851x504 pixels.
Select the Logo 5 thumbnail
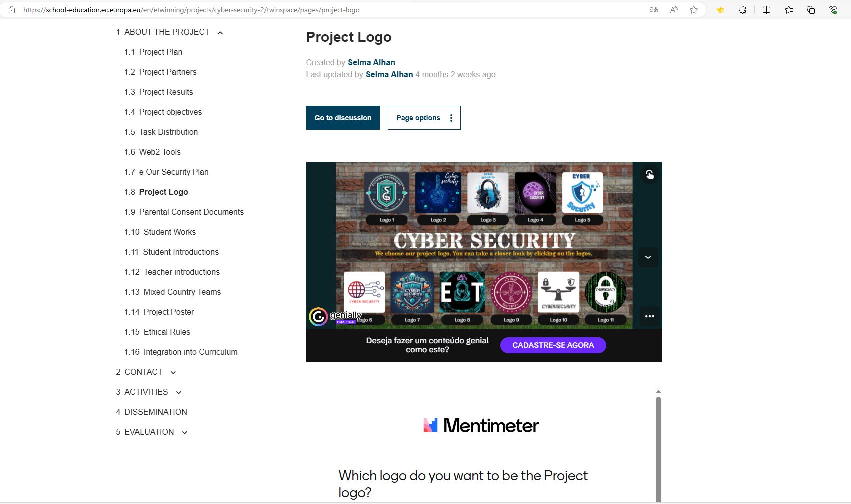pos(582,194)
